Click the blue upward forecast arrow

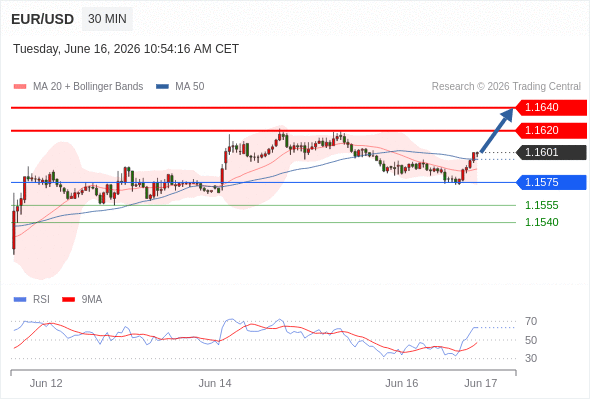497,130
